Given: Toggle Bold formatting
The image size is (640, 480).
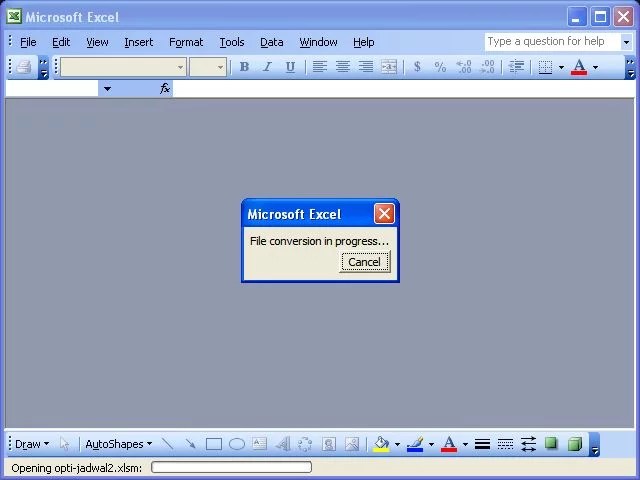Looking at the screenshot, I should (244, 67).
